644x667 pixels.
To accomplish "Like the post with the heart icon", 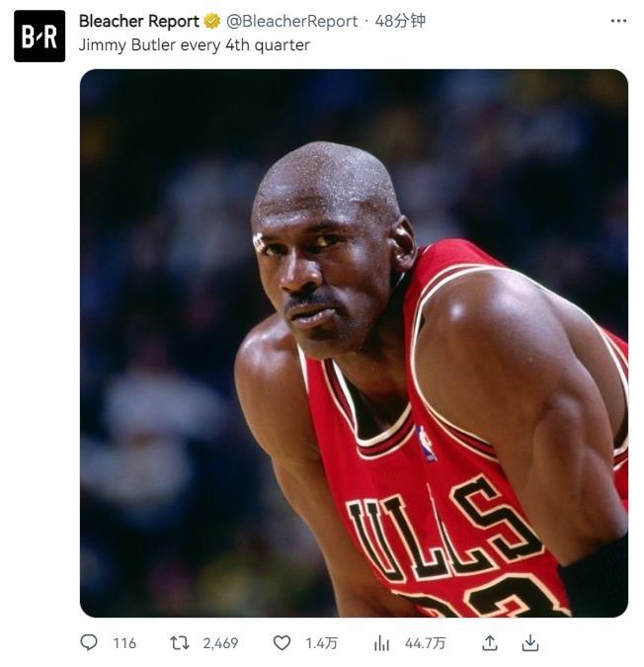I will 282,642.
